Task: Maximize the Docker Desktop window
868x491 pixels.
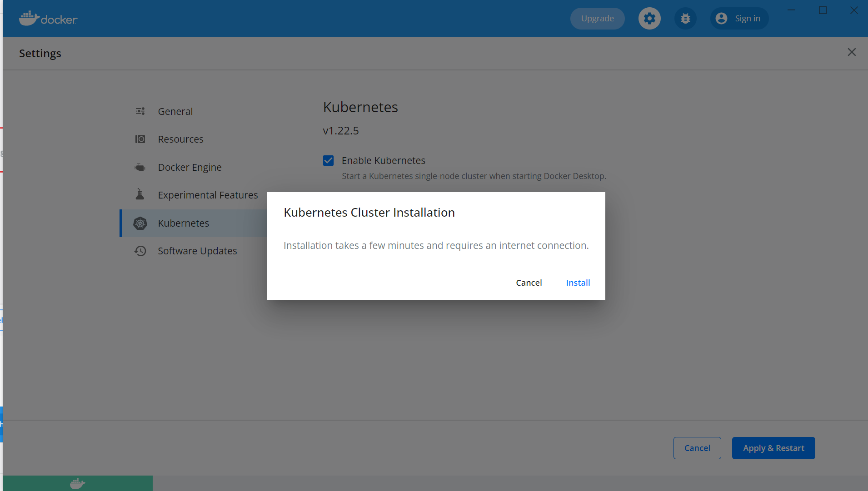Action: [823, 10]
